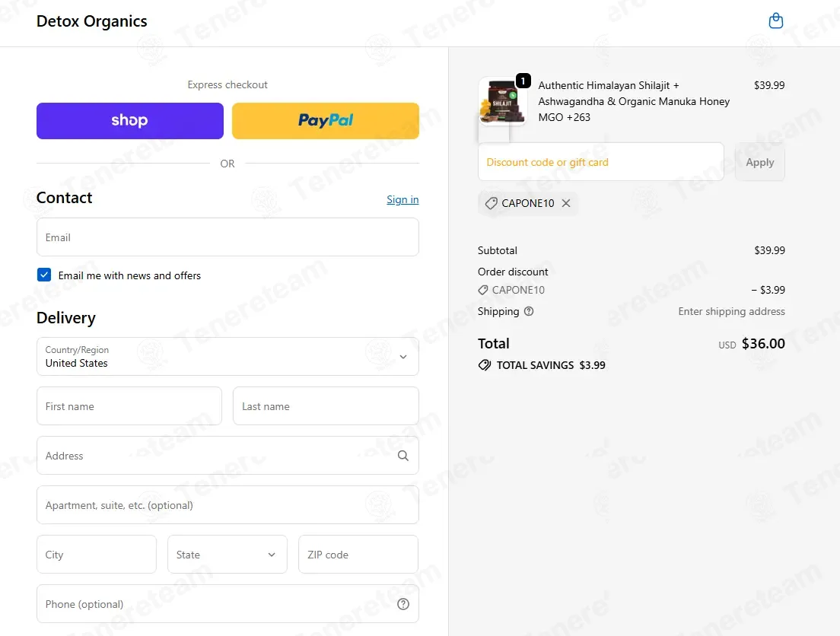This screenshot has height=636, width=840.
Task: Click the Shipping info question icon
Action: click(529, 311)
